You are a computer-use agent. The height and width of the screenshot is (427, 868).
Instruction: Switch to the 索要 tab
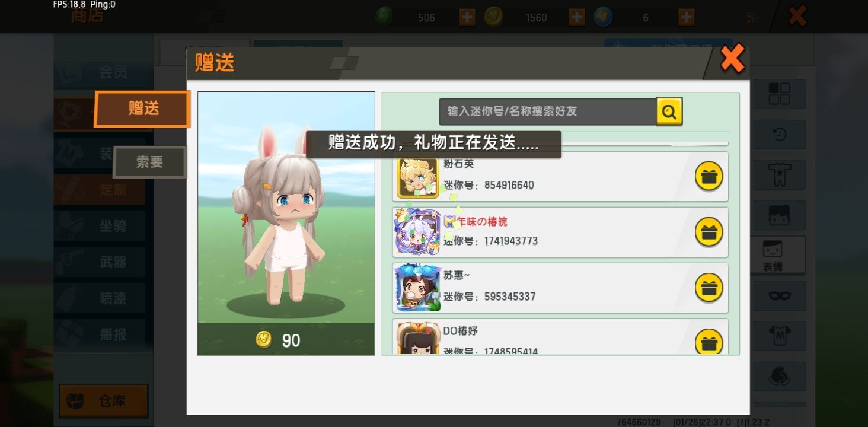coord(149,162)
